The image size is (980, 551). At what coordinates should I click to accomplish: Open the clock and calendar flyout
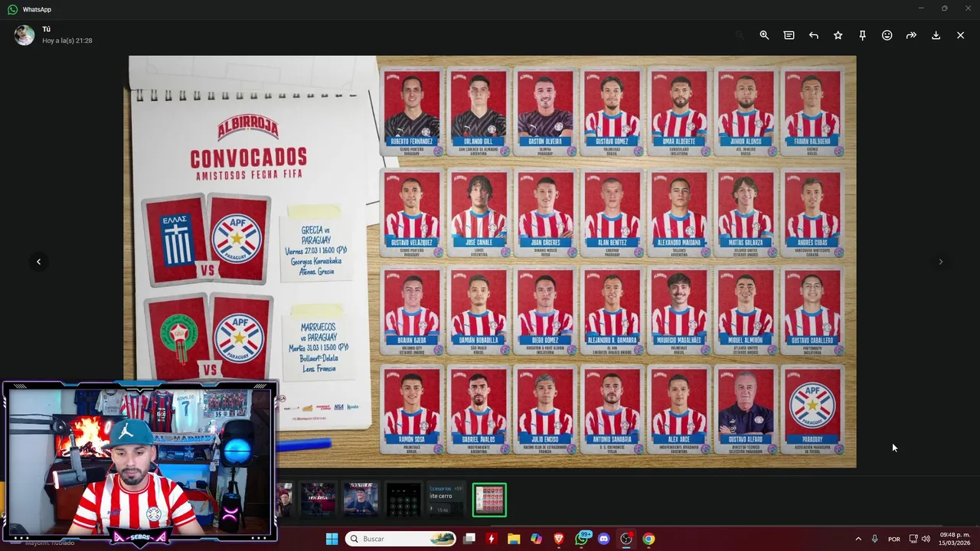(955, 539)
